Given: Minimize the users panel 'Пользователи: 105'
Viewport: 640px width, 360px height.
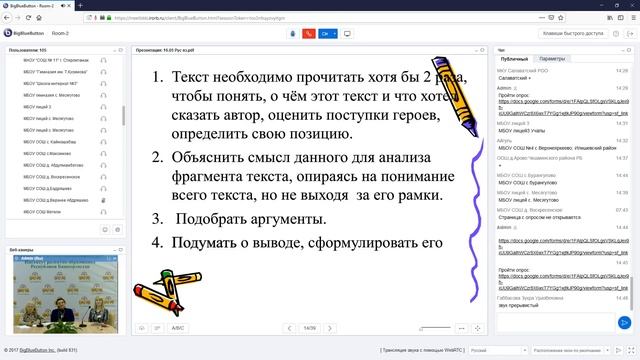Looking at the screenshot, I should coord(115,50).
